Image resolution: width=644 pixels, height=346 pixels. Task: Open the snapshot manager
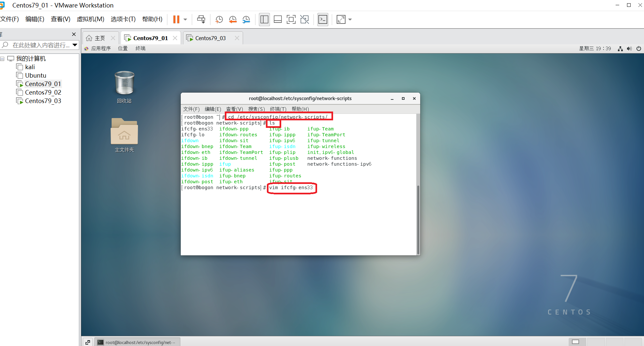point(246,20)
